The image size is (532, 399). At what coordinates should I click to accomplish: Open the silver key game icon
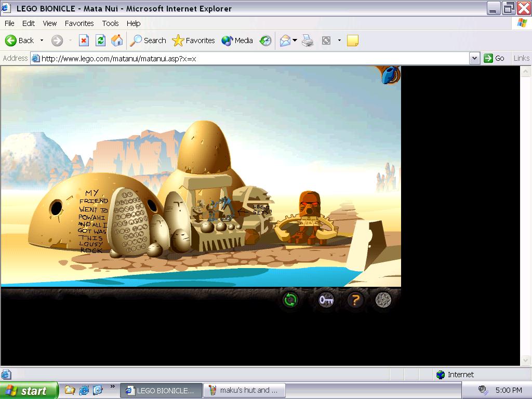pyautogui.click(x=326, y=300)
